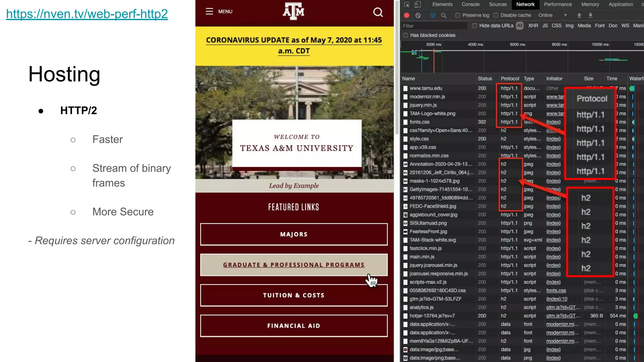Expand more DevTools tabs chevron
The height and width of the screenshot is (362, 644).
642,4
